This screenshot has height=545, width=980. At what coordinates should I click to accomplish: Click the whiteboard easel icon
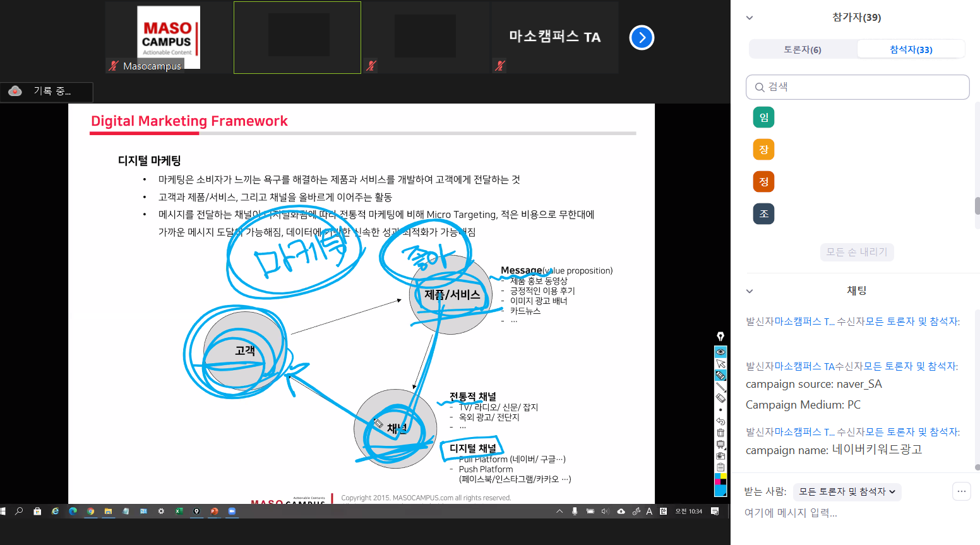point(720,444)
